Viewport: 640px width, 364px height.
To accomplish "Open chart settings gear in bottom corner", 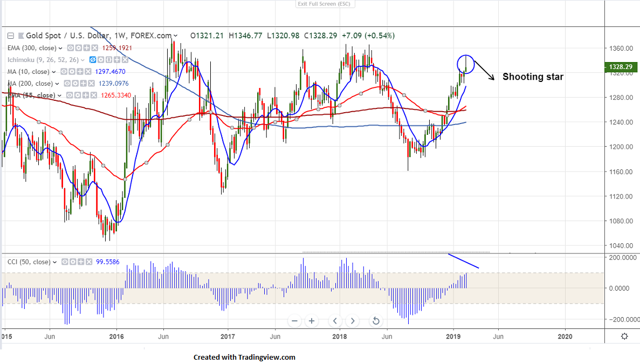I will pos(624,336).
